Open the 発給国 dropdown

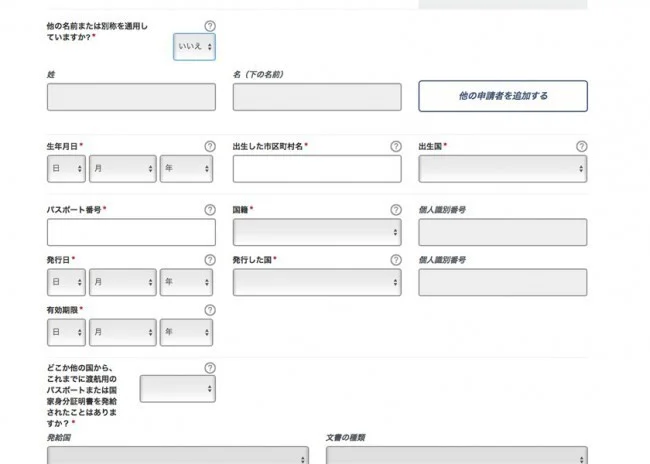pyautogui.click(x=178, y=455)
